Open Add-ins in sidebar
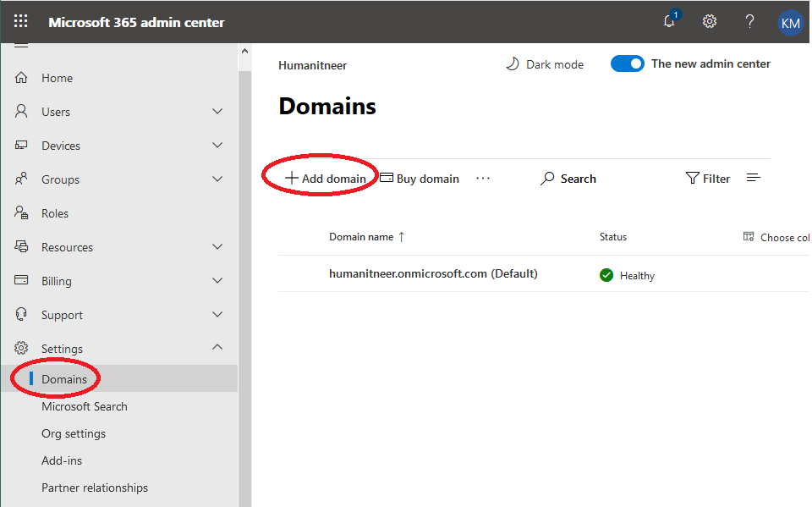Image resolution: width=812 pixels, height=507 pixels. [62, 460]
